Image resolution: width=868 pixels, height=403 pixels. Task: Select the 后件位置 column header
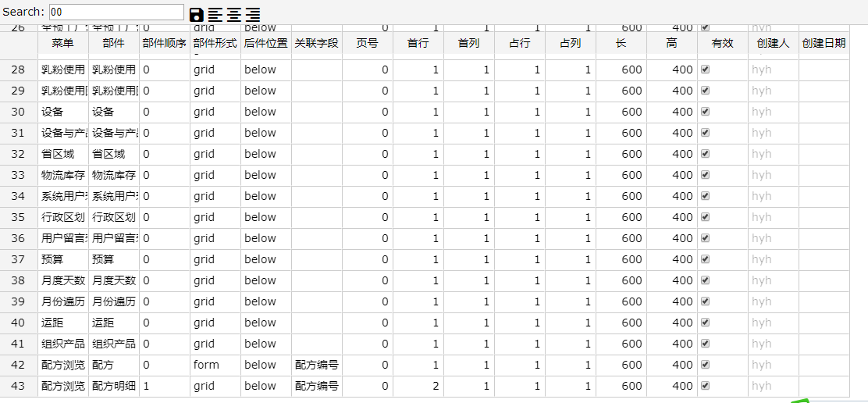266,43
